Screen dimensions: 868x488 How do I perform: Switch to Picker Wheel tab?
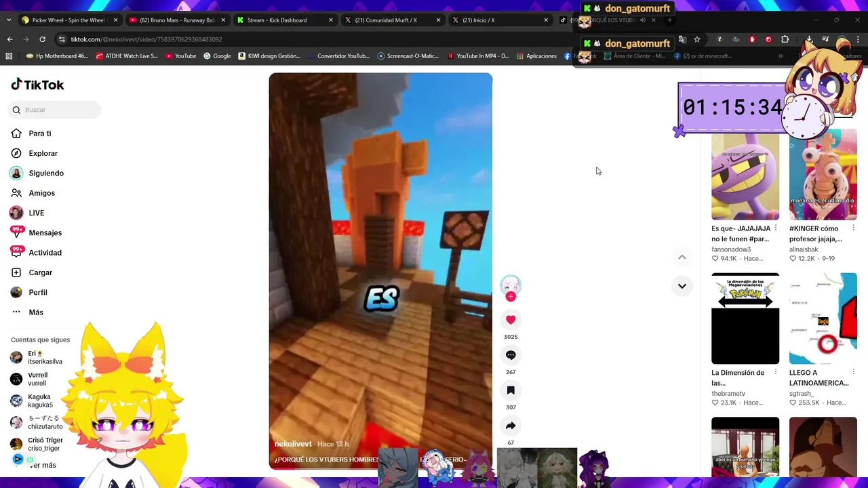point(70,20)
